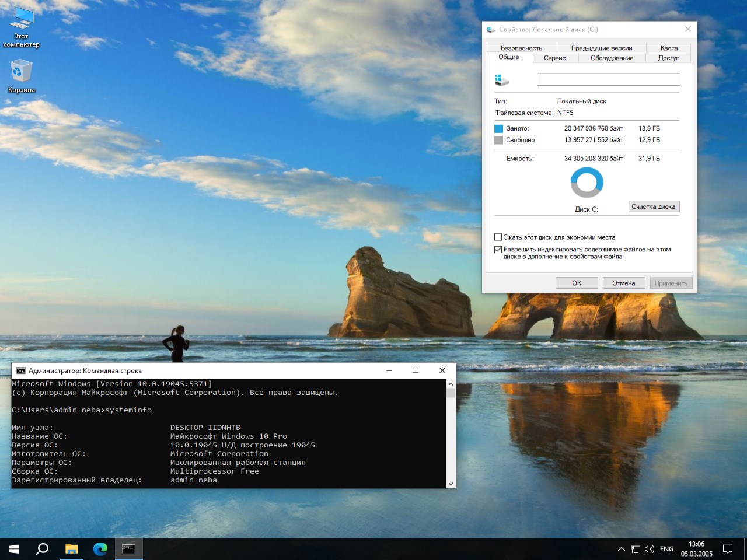Screen dimensions: 747x560
Task: Click the volume label input field
Action: (608, 79)
